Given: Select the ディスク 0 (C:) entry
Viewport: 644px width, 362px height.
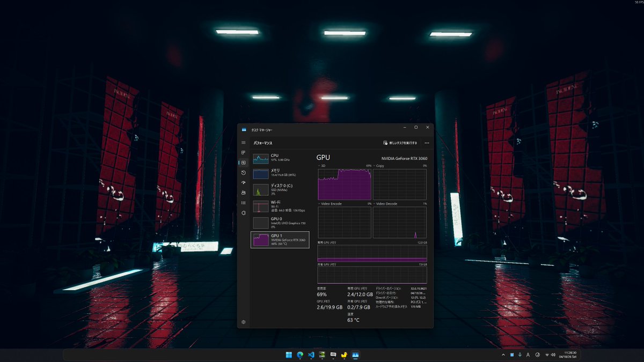Looking at the screenshot, I should (x=280, y=189).
